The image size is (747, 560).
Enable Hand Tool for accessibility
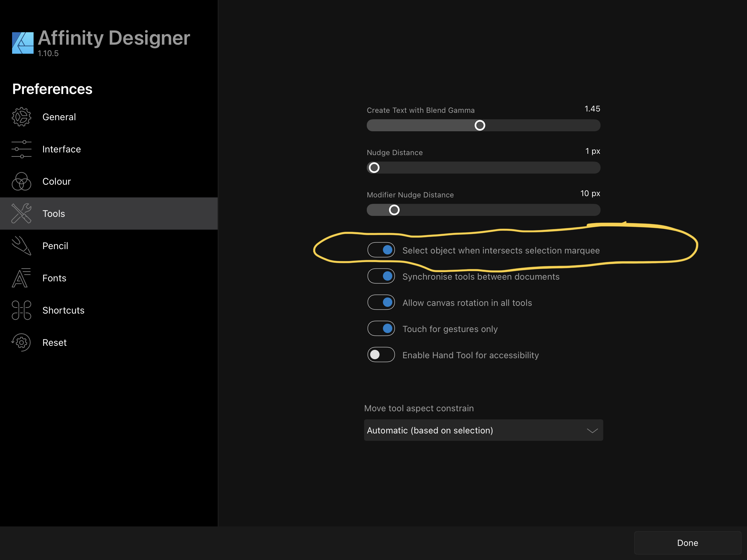[x=381, y=355]
